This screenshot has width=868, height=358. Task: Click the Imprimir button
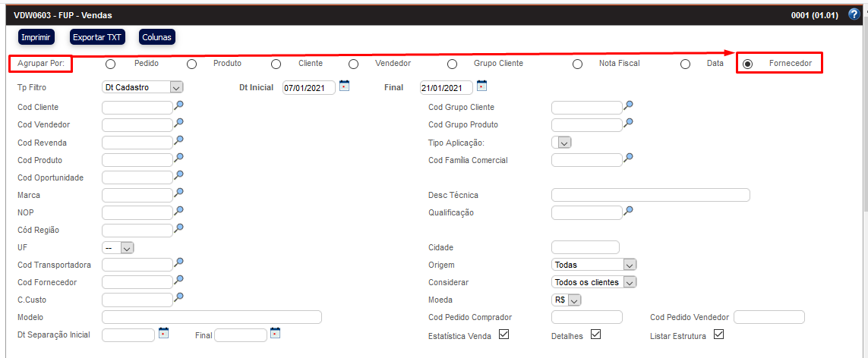coord(36,36)
